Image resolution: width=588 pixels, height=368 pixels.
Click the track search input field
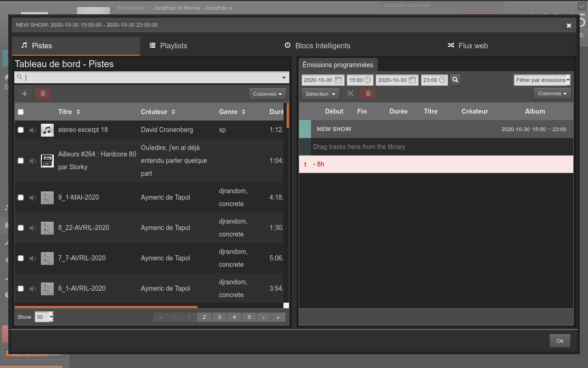click(152, 77)
